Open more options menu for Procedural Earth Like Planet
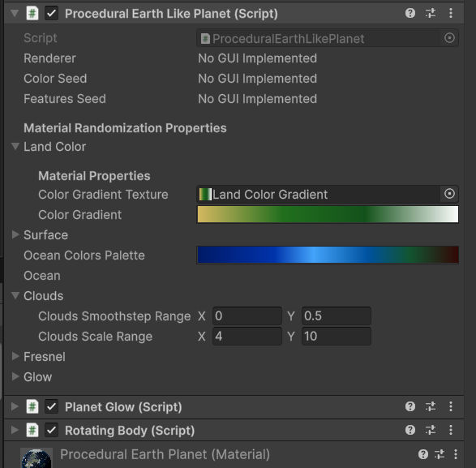Image resolution: width=476 pixels, height=468 pixels. (x=451, y=13)
